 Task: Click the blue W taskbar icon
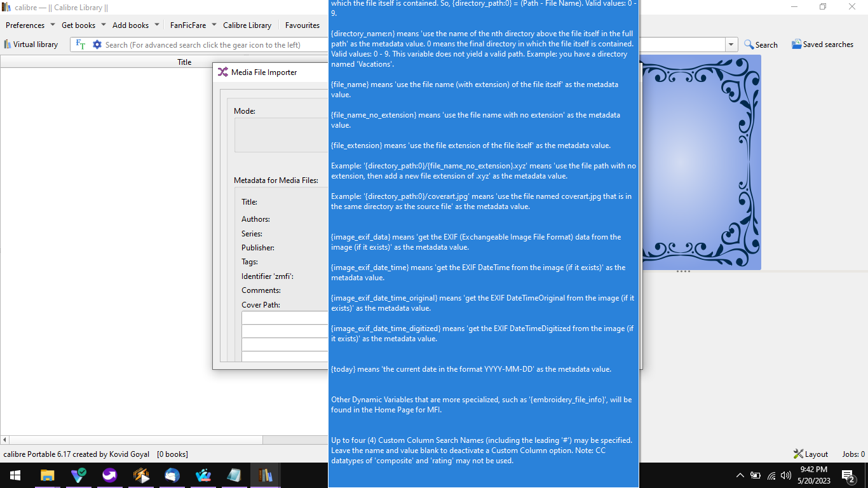[203, 475]
